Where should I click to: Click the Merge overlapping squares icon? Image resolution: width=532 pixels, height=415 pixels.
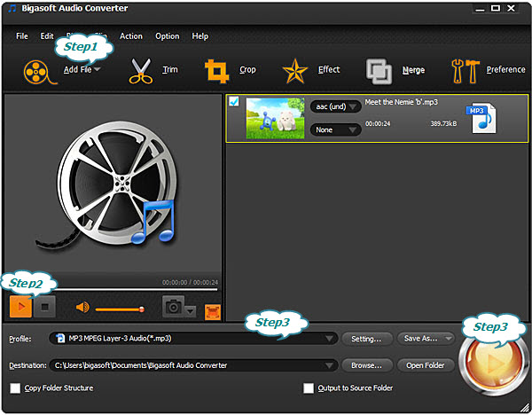(379, 71)
